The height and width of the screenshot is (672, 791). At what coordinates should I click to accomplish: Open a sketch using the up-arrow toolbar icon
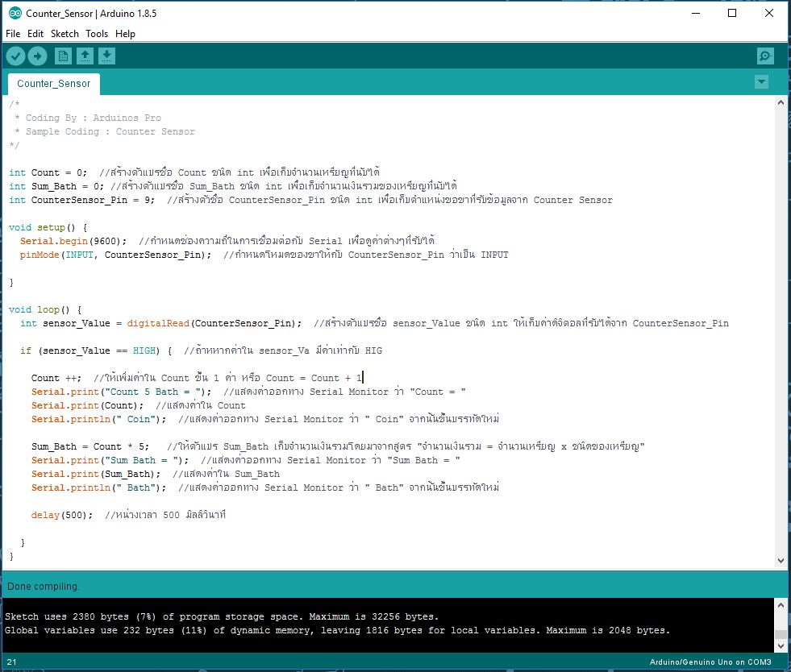coord(85,56)
